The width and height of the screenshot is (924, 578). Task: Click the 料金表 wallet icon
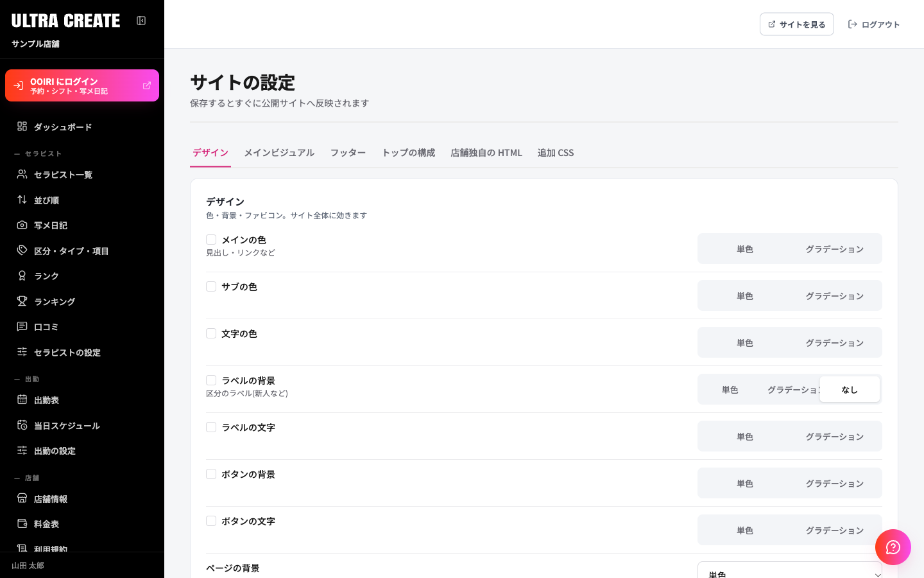pyautogui.click(x=22, y=523)
